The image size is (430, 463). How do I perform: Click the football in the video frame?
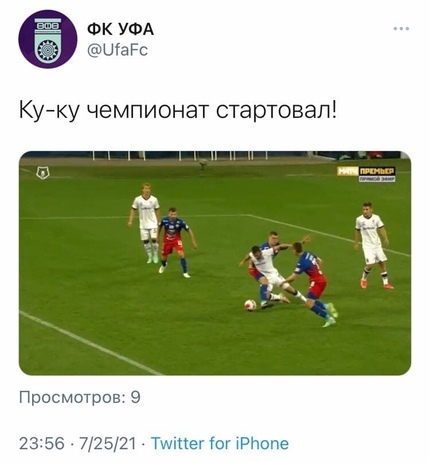click(250, 305)
